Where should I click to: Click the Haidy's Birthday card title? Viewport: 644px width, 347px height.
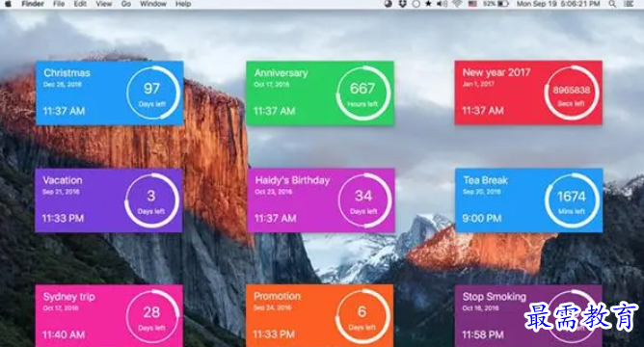coord(292,180)
